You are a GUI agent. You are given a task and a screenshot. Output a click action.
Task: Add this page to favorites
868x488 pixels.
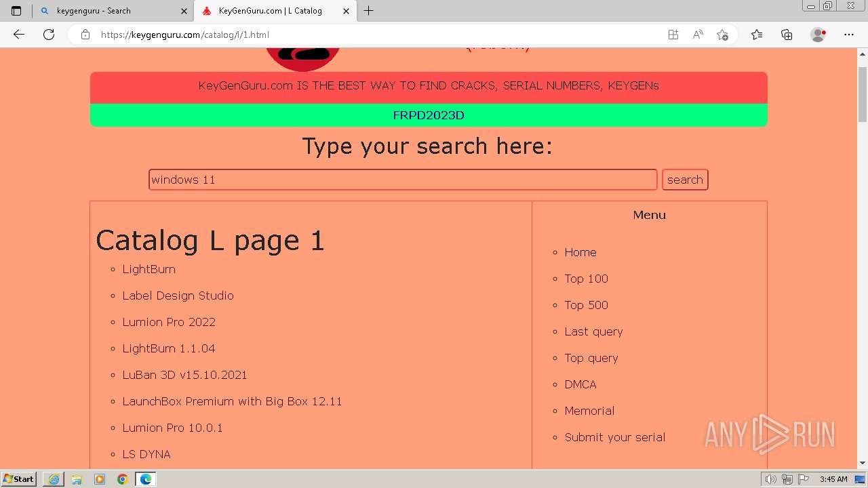(x=722, y=35)
